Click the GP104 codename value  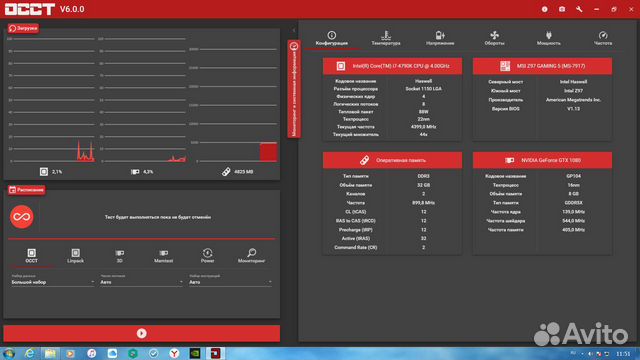point(573,176)
